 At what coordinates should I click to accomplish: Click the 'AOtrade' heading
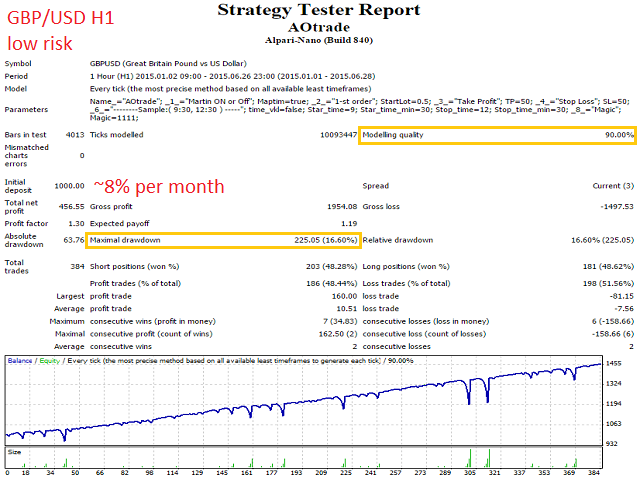point(319,27)
